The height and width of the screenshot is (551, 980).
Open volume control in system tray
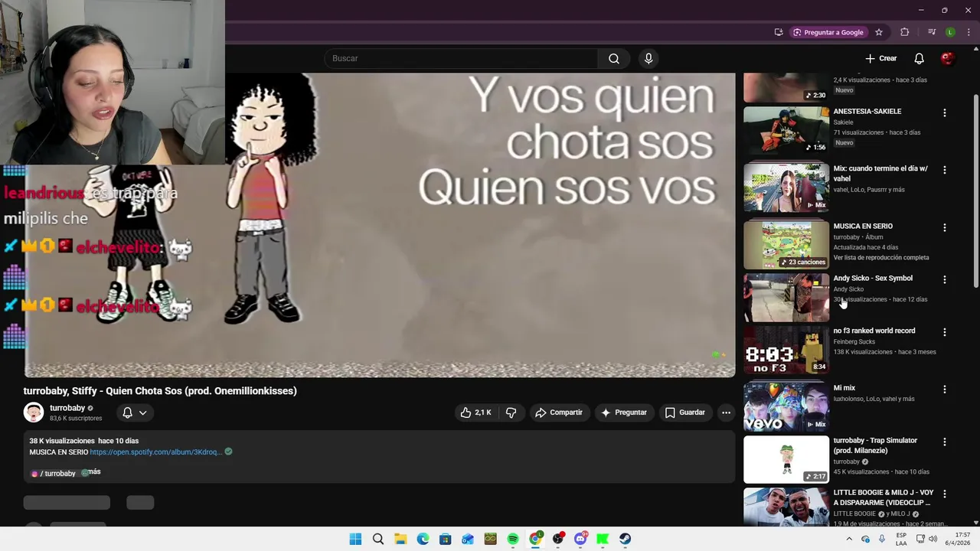(933, 539)
